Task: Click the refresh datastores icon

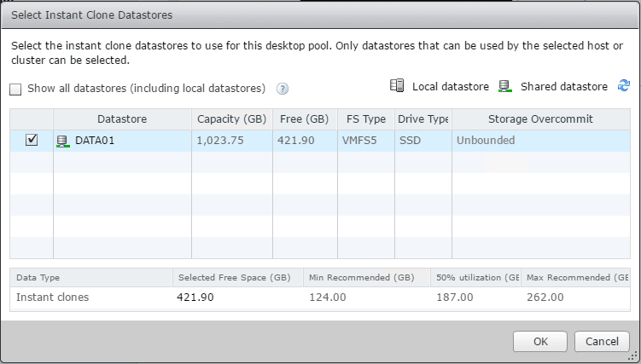Action: [624, 86]
